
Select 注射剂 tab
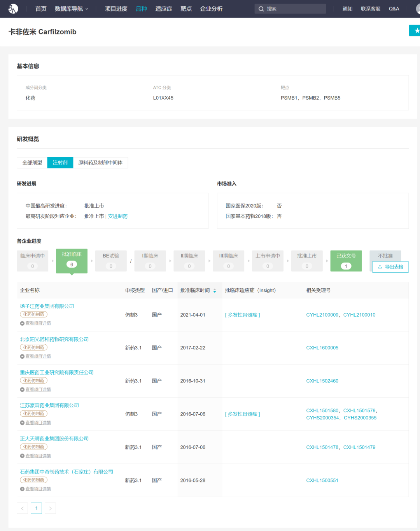tap(60, 163)
